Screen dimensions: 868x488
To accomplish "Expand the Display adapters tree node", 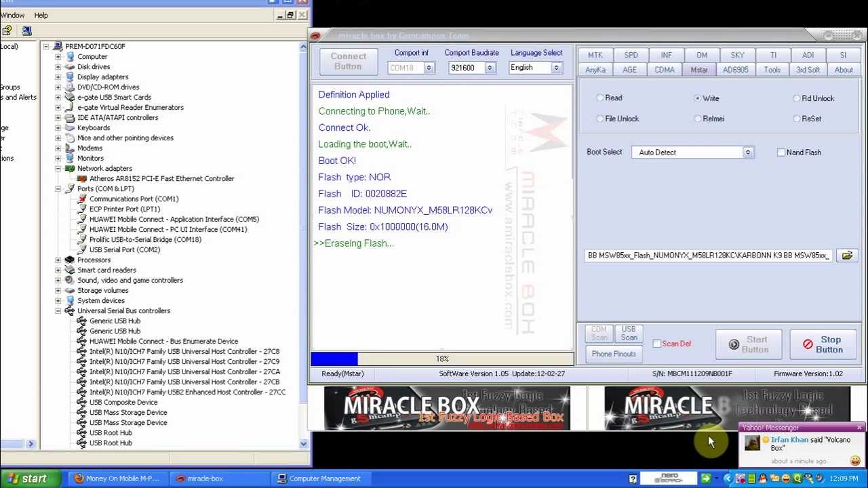I will (58, 77).
